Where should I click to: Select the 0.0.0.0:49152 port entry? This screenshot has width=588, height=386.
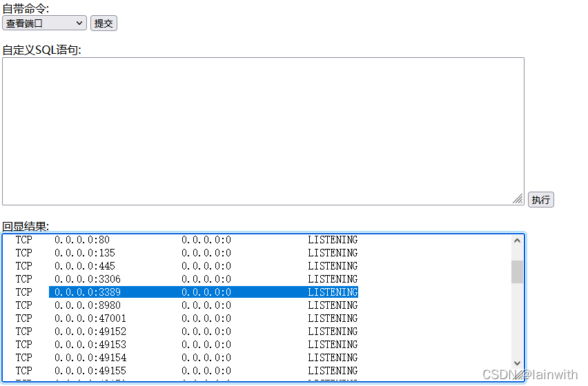coord(90,332)
